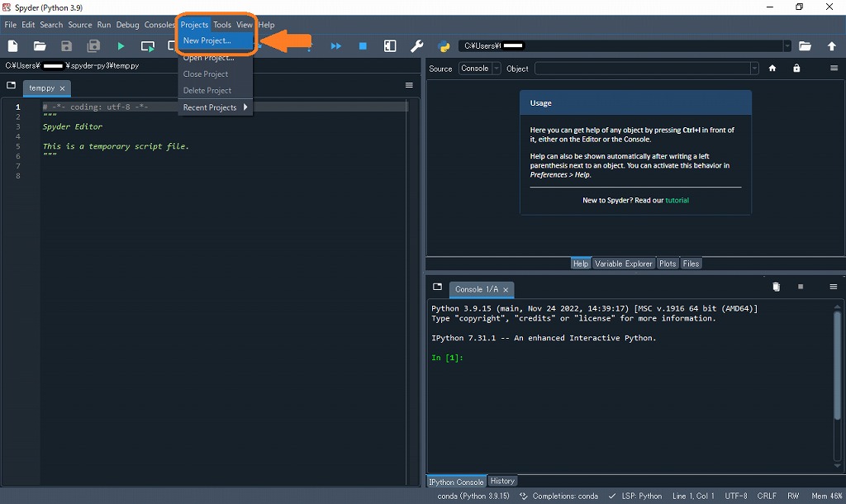Open editor pane options hamburger menu
846x504 pixels.
tap(409, 85)
